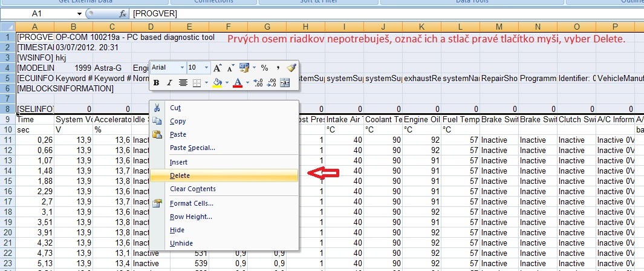Apply percent style in mini toolbar

[264, 68]
